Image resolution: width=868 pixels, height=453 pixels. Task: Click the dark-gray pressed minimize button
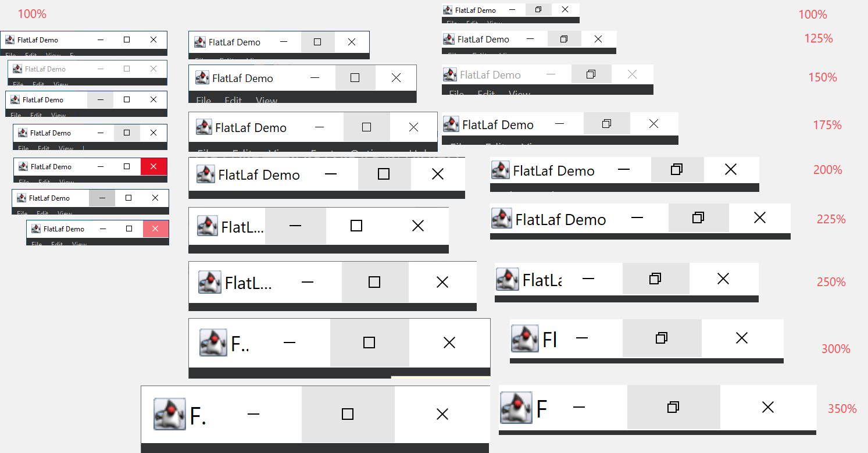pyautogui.click(x=102, y=198)
